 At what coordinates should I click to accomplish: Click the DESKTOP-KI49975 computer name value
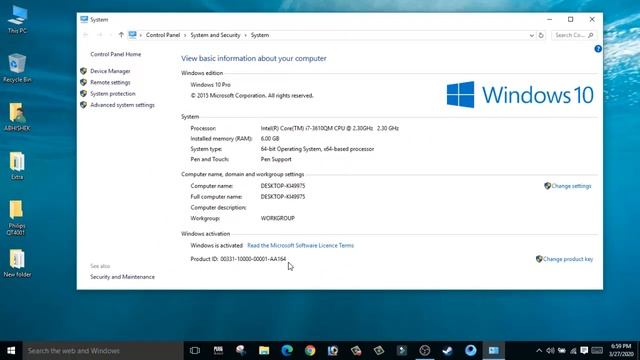[x=283, y=186]
